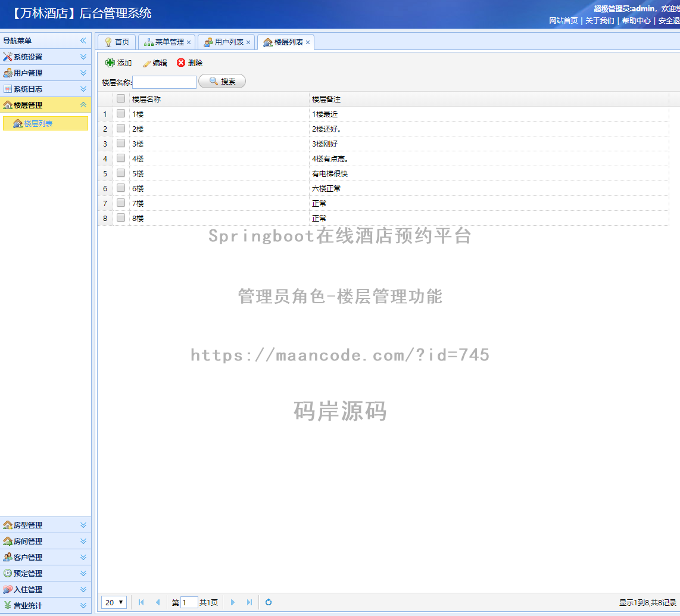Check the row for 7楼
This screenshot has width=680, height=616.
(x=121, y=203)
